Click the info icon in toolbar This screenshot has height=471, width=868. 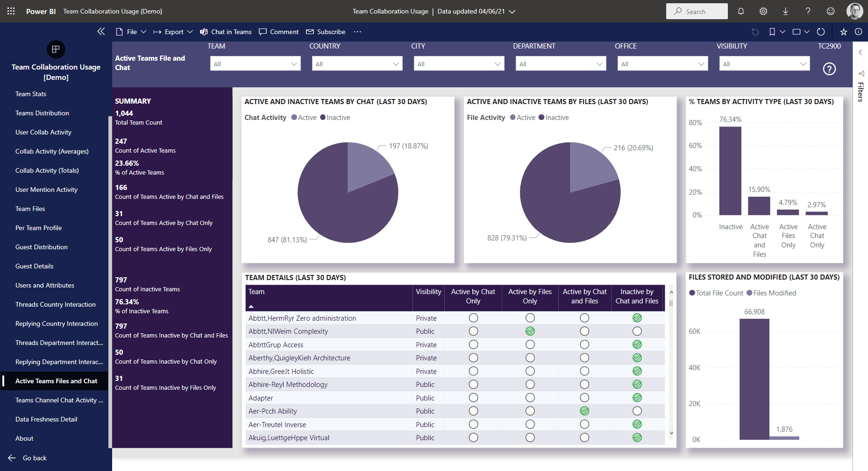(859, 32)
